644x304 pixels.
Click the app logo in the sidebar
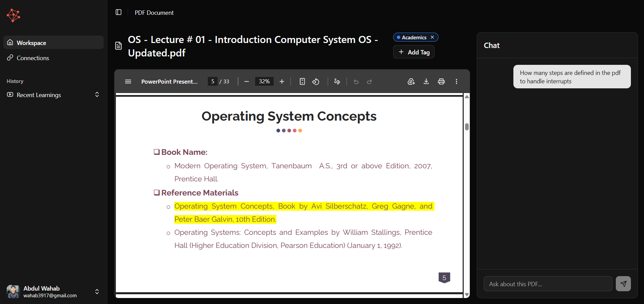(x=13, y=15)
